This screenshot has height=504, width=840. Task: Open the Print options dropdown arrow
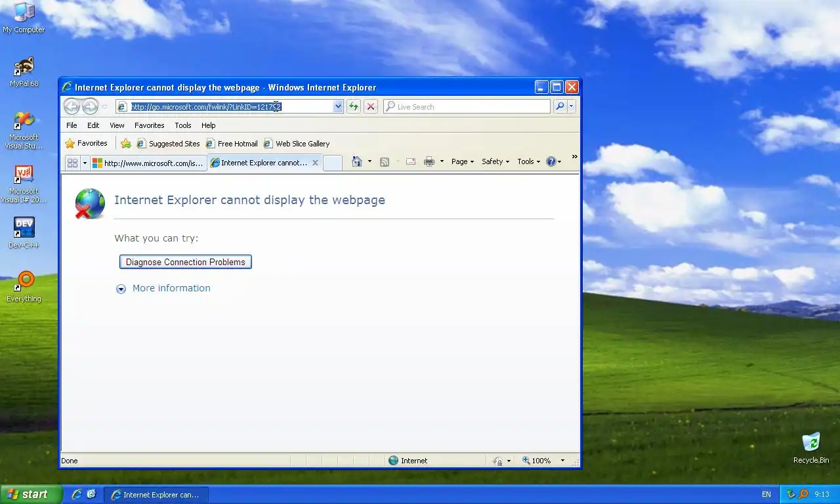(442, 161)
